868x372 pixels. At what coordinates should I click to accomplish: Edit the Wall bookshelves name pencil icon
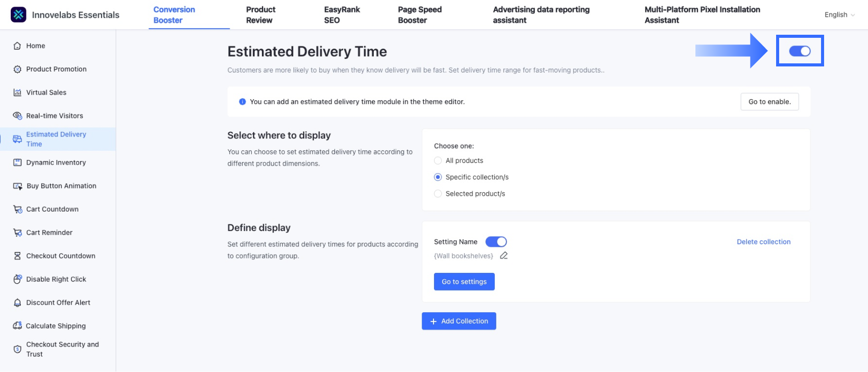click(x=504, y=255)
